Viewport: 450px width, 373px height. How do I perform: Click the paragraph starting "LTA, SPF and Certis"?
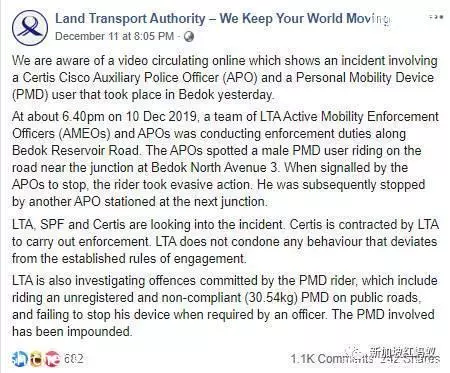coord(225,241)
